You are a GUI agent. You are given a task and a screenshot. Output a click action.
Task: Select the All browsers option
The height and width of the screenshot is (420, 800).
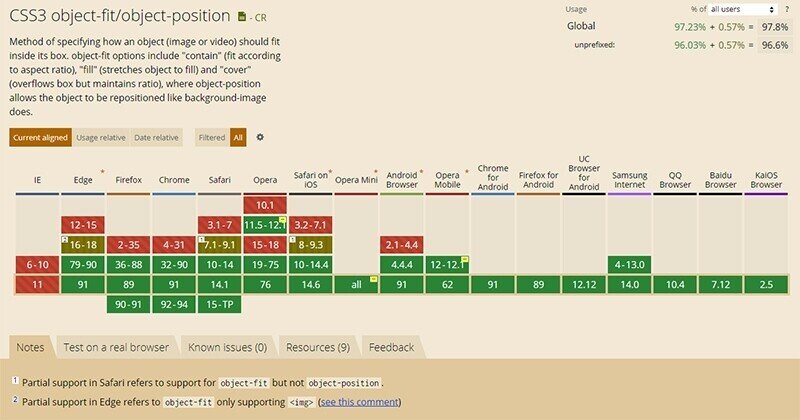(x=238, y=137)
